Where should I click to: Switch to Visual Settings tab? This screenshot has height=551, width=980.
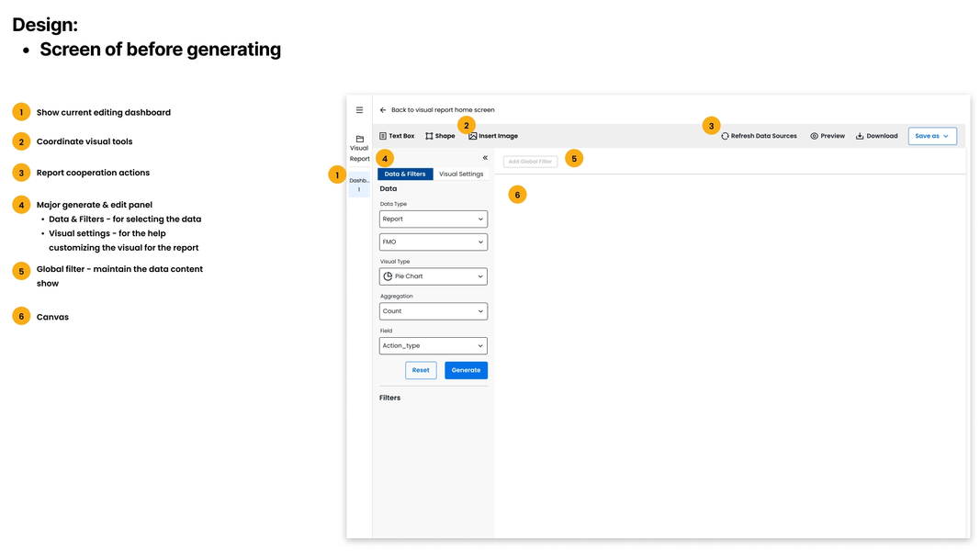click(x=461, y=174)
